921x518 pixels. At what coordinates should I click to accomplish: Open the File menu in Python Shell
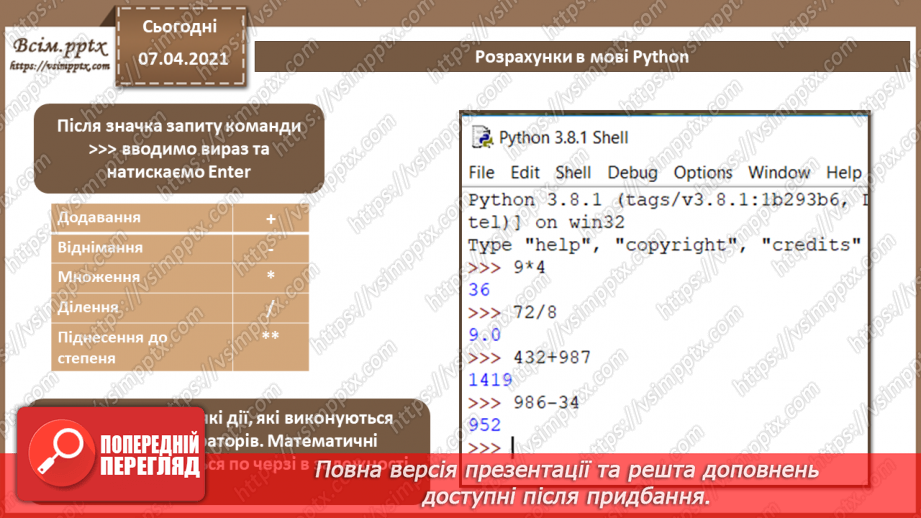tap(482, 173)
